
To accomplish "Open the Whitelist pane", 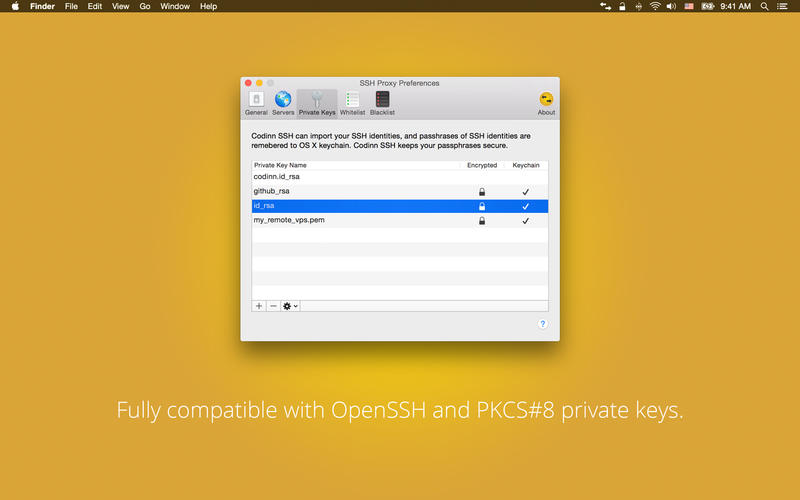I will click(352, 102).
